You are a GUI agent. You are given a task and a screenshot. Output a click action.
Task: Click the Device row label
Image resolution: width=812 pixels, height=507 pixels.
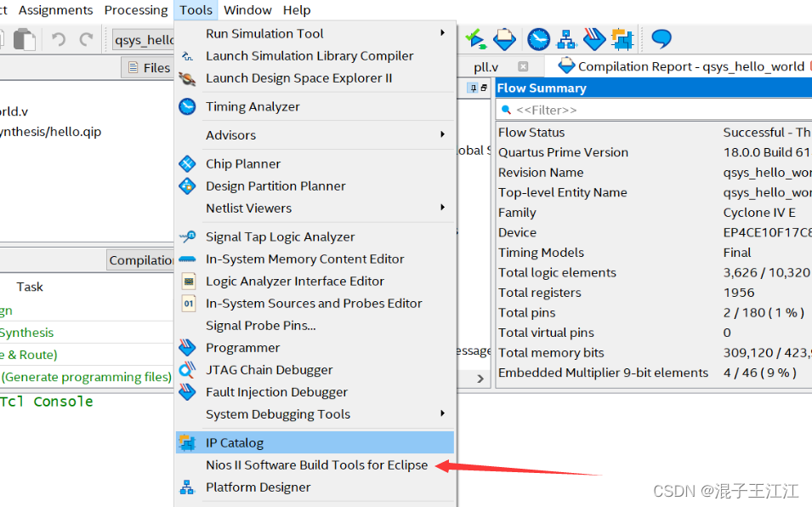pos(517,232)
